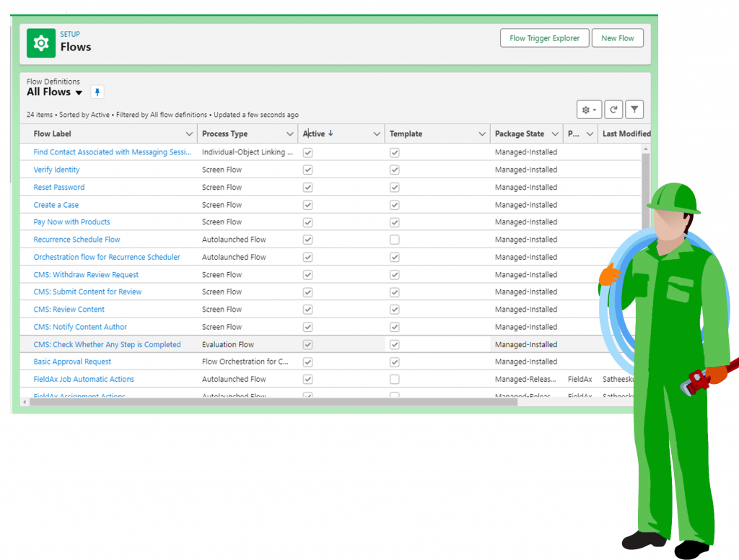Pin the All Flows list view
The width and height of the screenshot is (739, 560).
(97, 92)
